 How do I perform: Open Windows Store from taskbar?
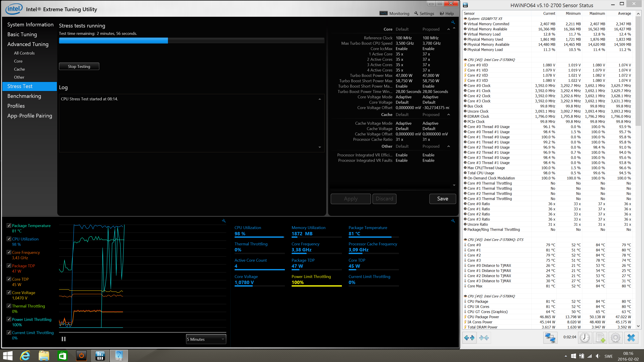62,356
